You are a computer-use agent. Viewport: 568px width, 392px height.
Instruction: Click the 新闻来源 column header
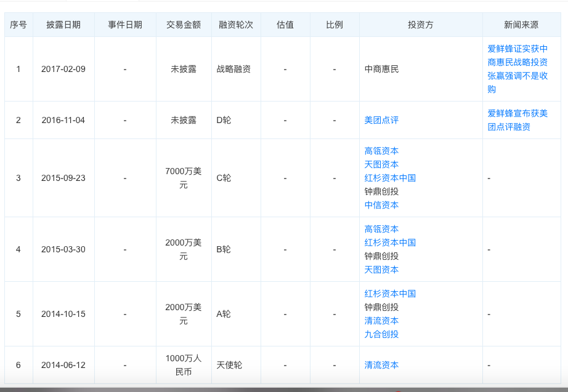521,25
